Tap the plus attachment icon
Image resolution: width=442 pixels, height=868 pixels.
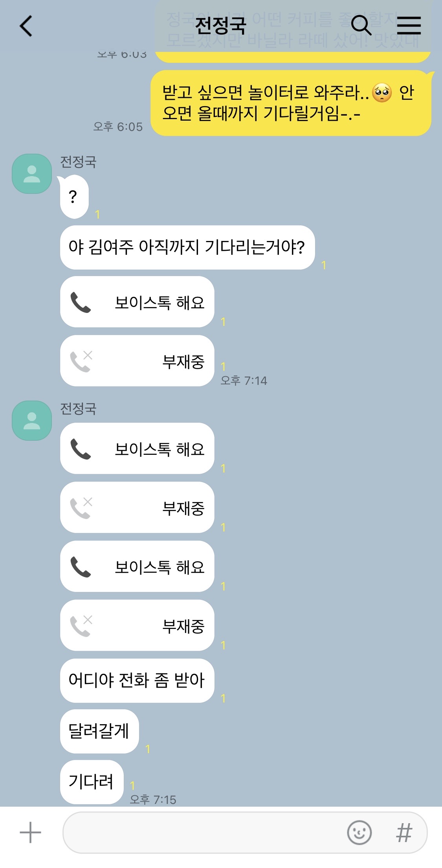tap(30, 833)
